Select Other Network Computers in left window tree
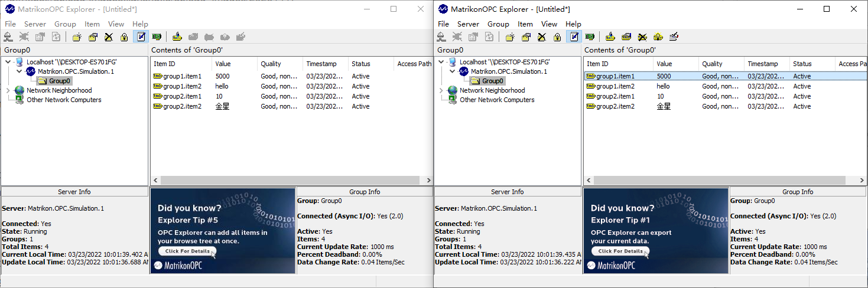Image resolution: width=868 pixels, height=288 pixels. [64, 100]
